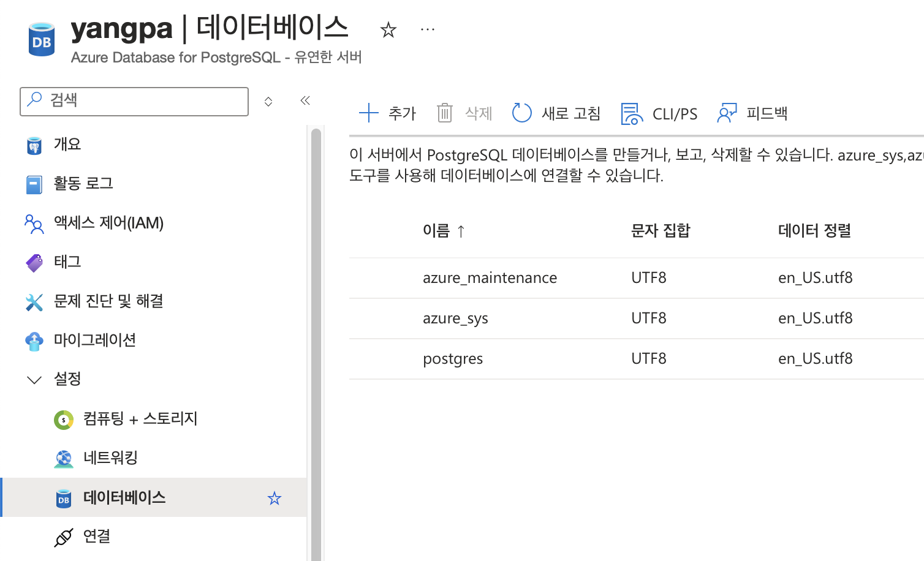Focus the 검색 sidebar search field
Viewport: 924px width, 561px height.
pyautogui.click(x=134, y=101)
